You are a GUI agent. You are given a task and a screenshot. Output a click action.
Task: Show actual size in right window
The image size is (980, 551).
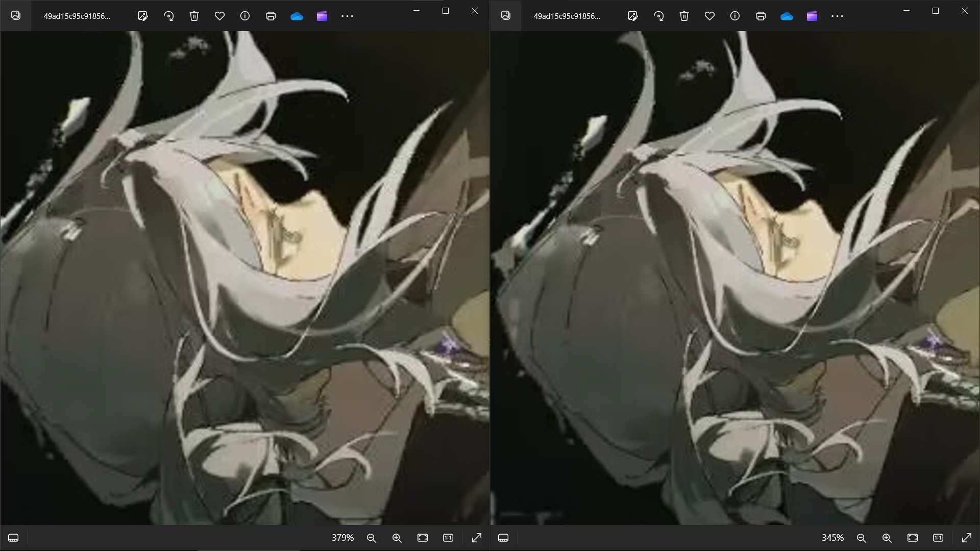tap(938, 538)
